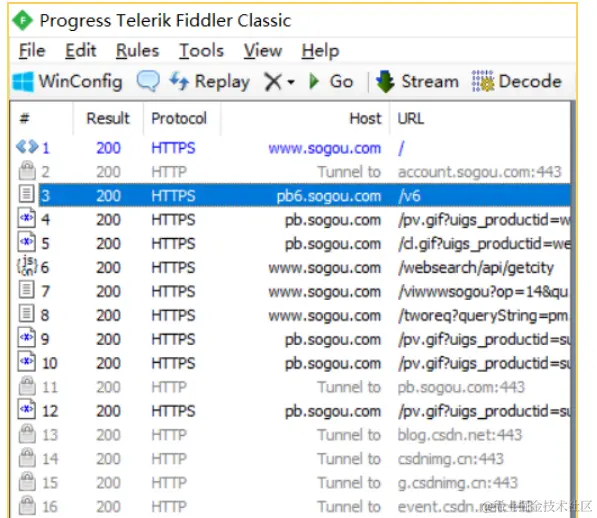Click the image icon of session 5

(x=27, y=242)
